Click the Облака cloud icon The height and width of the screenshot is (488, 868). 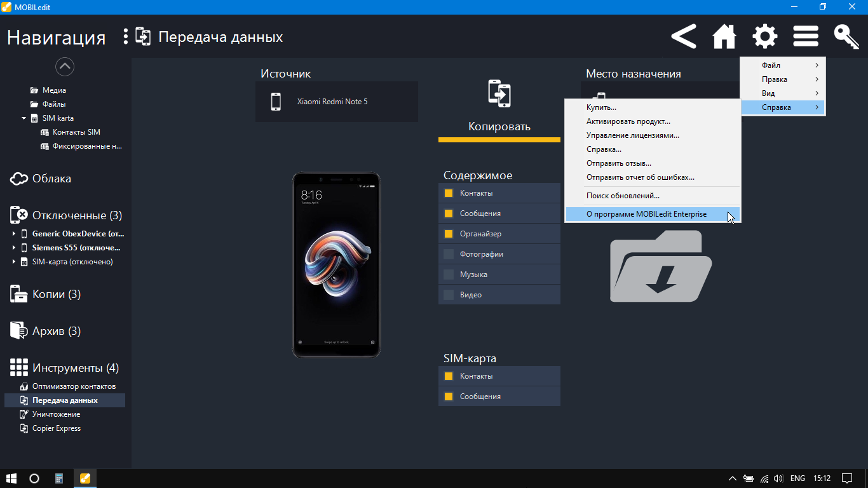(18, 179)
